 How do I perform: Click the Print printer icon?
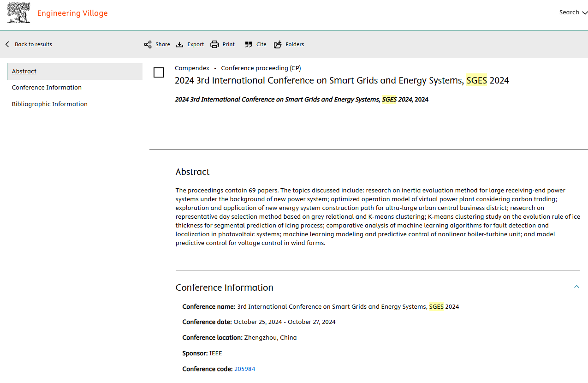click(214, 44)
